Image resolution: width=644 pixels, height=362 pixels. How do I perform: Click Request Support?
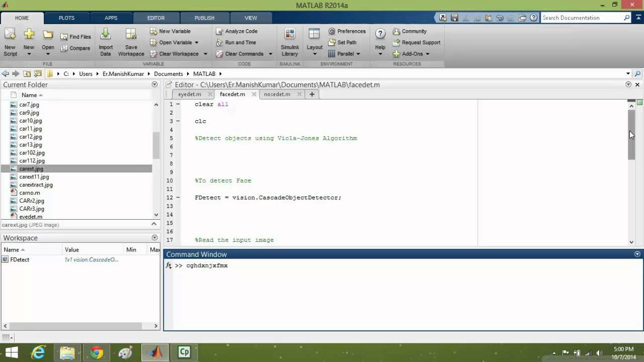tap(417, 42)
